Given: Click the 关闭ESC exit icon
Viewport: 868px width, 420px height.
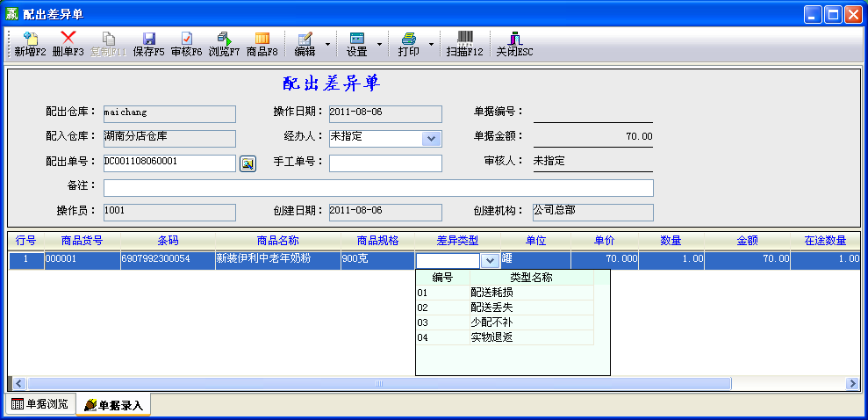Looking at the screenshot, I should pos(515,39).
